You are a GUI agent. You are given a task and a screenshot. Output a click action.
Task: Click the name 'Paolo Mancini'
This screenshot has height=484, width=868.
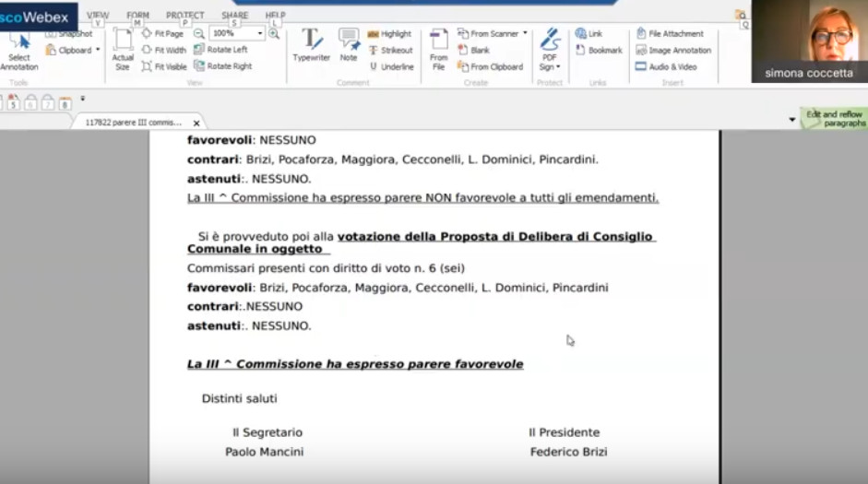tap(264, 452)
